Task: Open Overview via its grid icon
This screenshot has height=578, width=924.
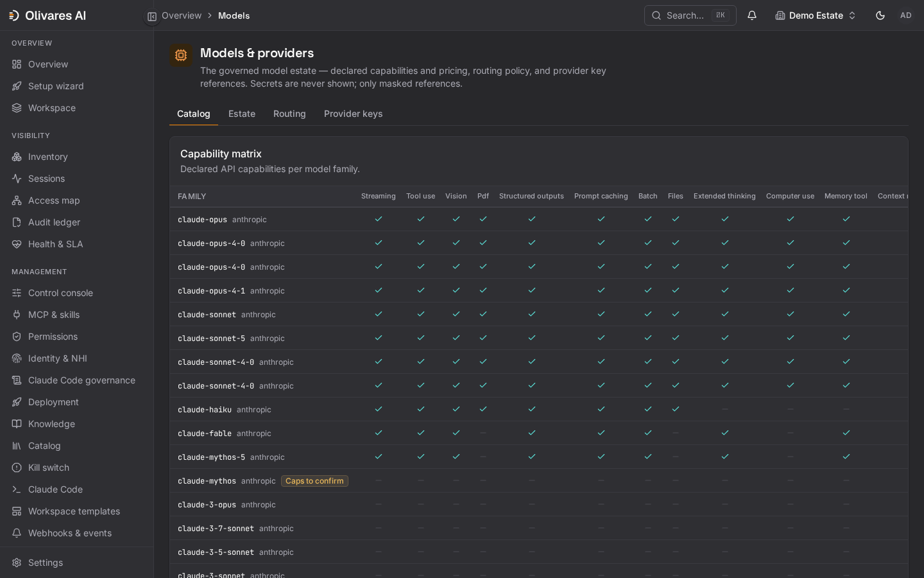Action: point(17,64)
